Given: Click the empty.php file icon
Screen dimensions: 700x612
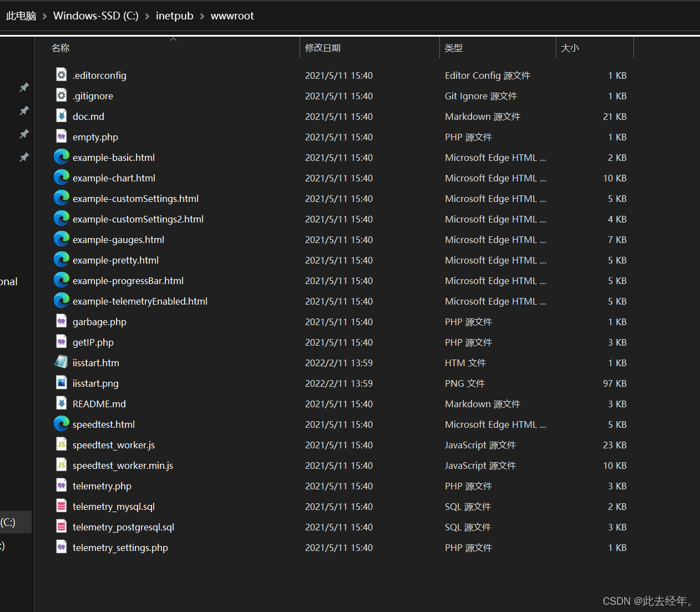Looking at the screenshot, I should (62, 136).
